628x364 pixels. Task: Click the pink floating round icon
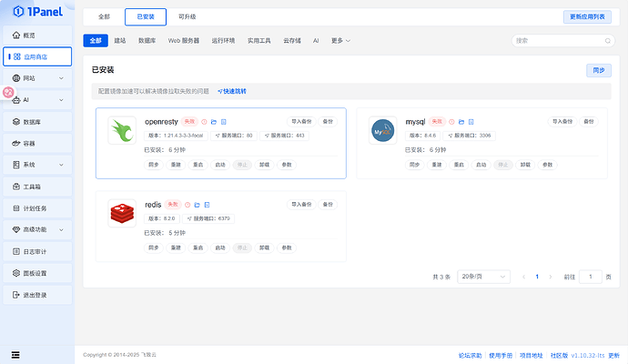8,93
